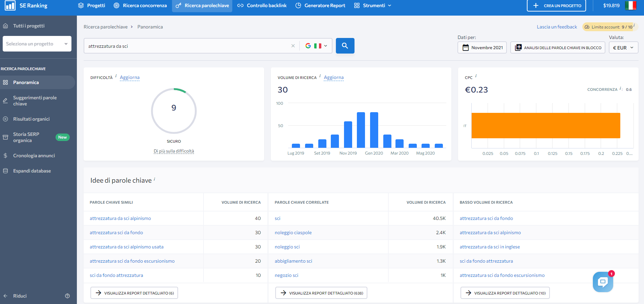This screenshot has width=644, height=304.
Task: Click the Tutti i progetti home icon
Action: coord(5,26)
